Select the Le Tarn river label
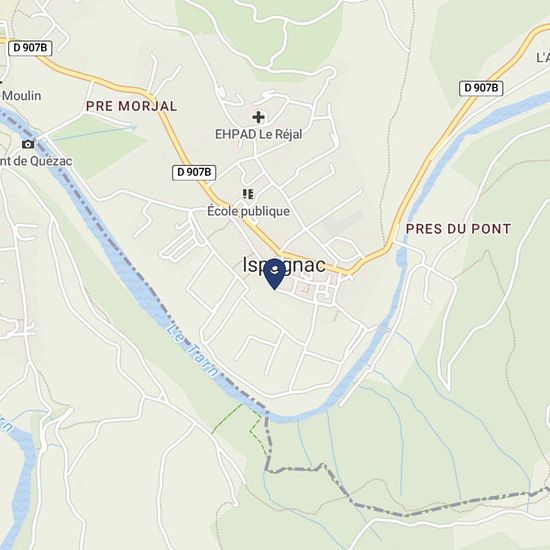This screenshot has height=550, width=550. coord(192,350)
